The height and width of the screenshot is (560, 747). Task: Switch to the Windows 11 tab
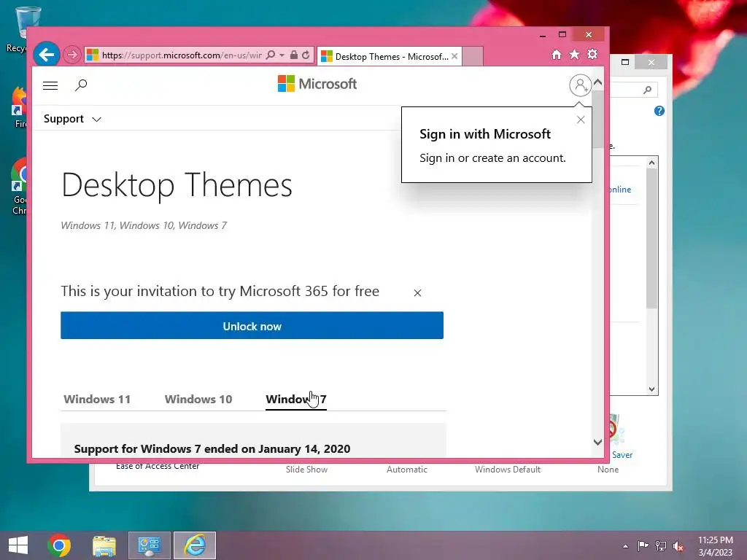(x=97, y=399)
